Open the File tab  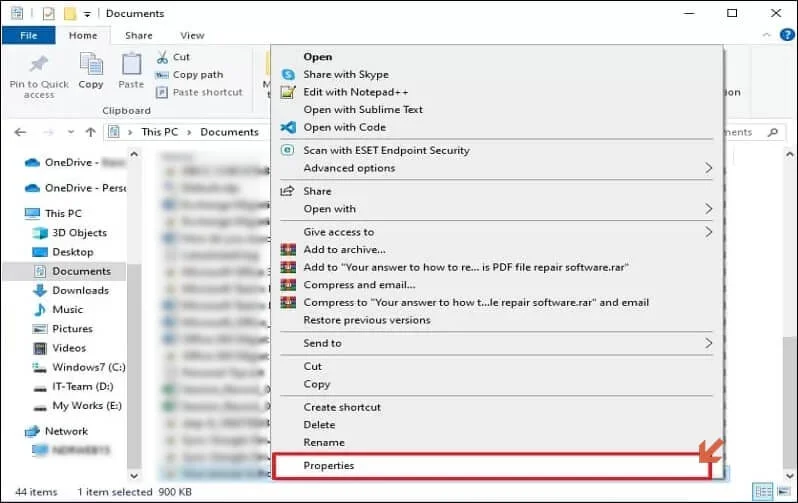28,35
